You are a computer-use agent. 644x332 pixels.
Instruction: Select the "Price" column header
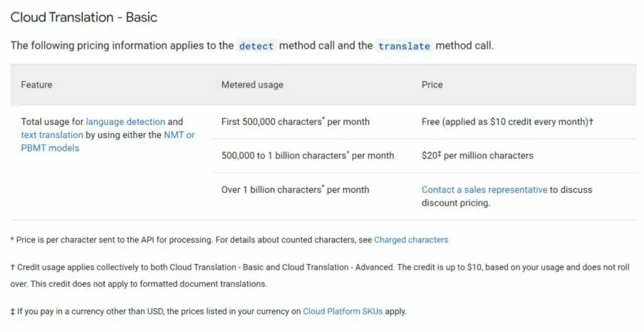(432, 84)
